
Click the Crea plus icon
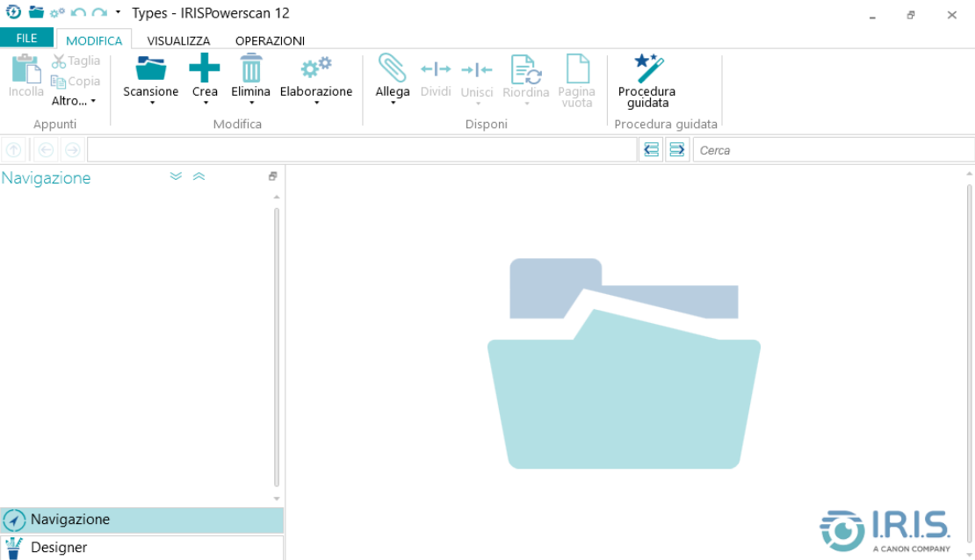(205, 68)
